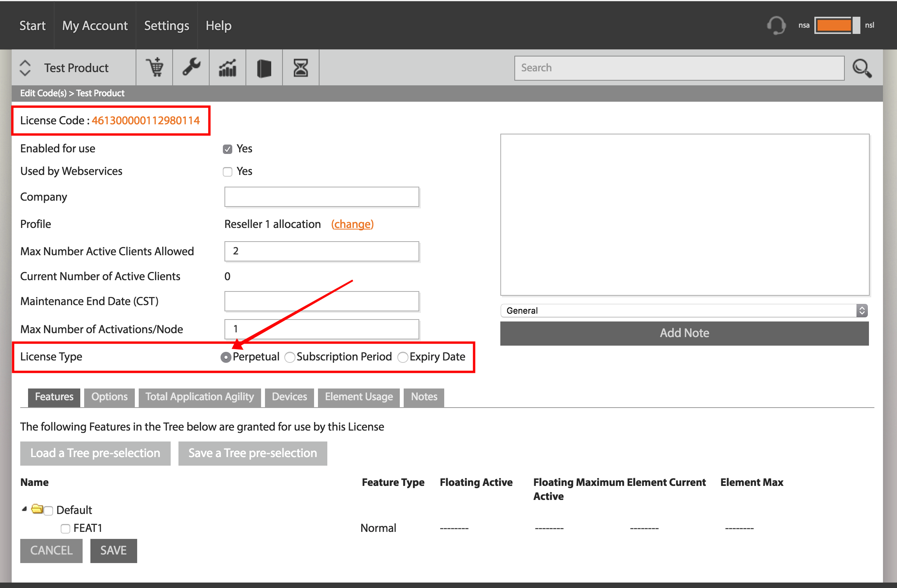
Task: Click the Feature Type column header
Action: [393, 482]
